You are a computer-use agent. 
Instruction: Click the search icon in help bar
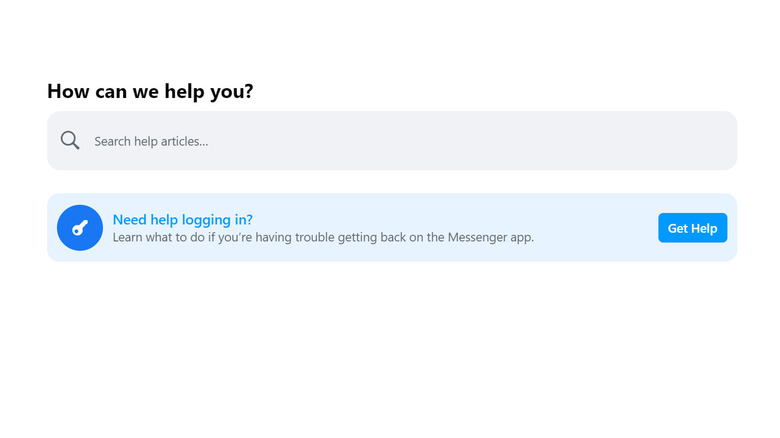(x=70, y=141)
